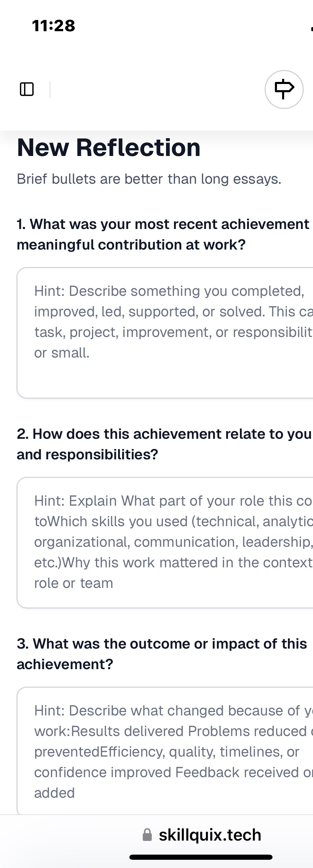Screen dimensions: 313x868
Task: Tap the 11:28 clock in status bar
Action: (54, 26)
